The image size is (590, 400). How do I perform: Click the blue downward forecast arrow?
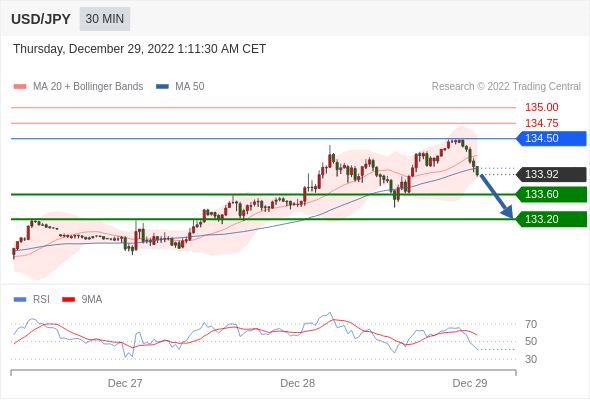(x=497, y=196)
